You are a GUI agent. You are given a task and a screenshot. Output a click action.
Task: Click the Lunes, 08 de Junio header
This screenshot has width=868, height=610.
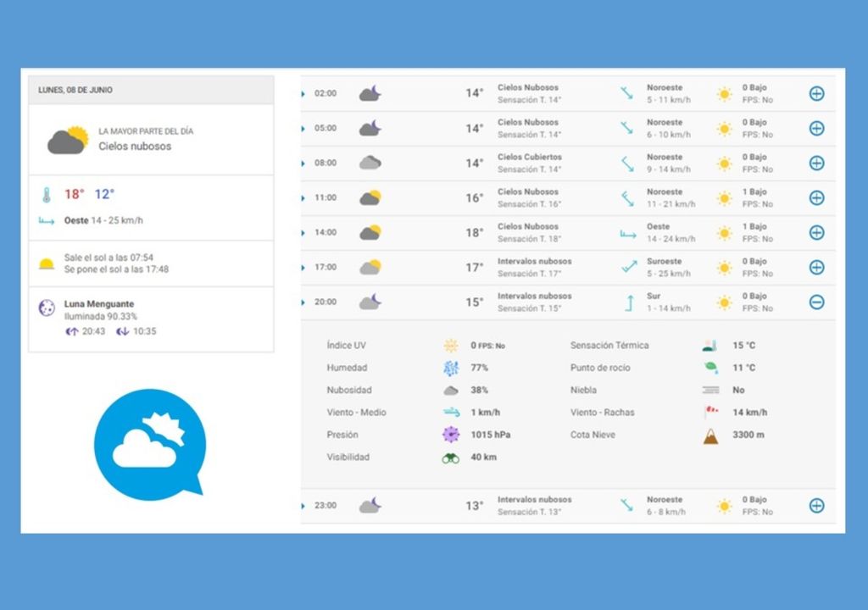(x=75, y=90)
